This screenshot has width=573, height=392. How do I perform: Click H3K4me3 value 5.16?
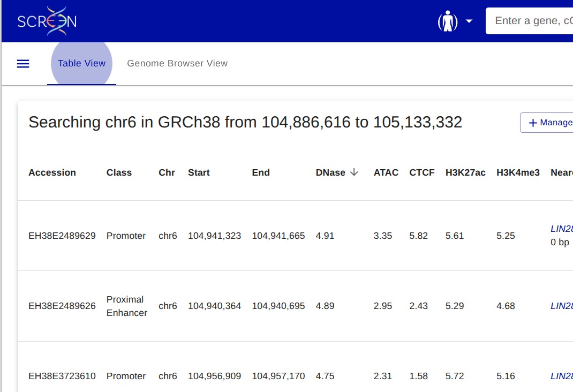506,376
